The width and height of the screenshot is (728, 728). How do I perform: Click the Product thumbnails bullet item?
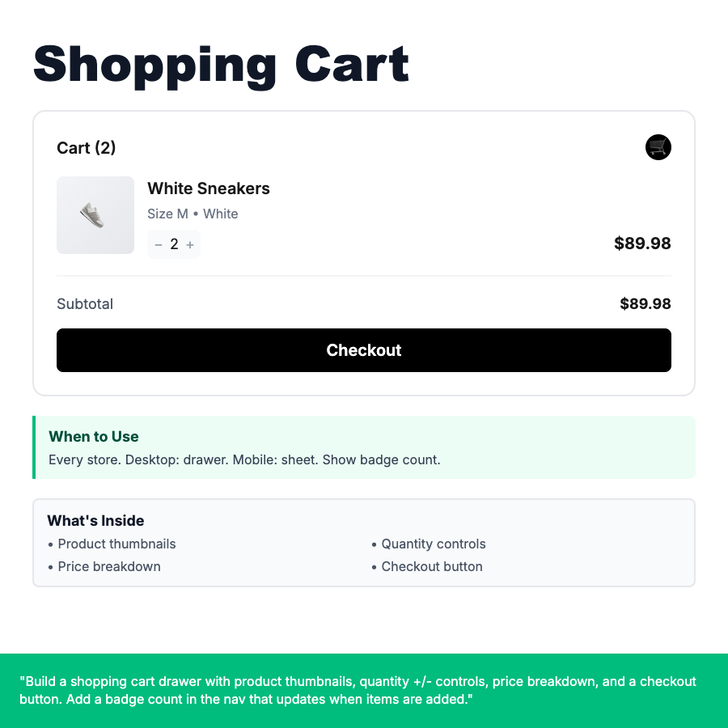point(116,544)
